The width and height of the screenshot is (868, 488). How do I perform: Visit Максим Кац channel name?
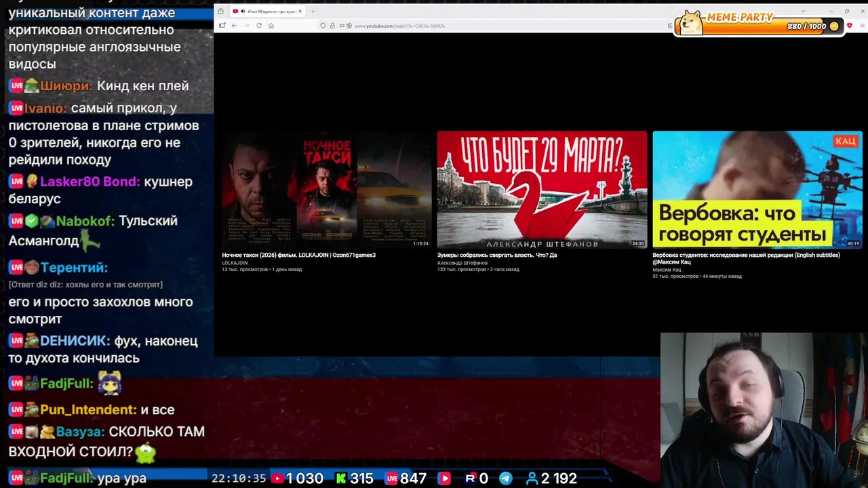click(667, 269)
